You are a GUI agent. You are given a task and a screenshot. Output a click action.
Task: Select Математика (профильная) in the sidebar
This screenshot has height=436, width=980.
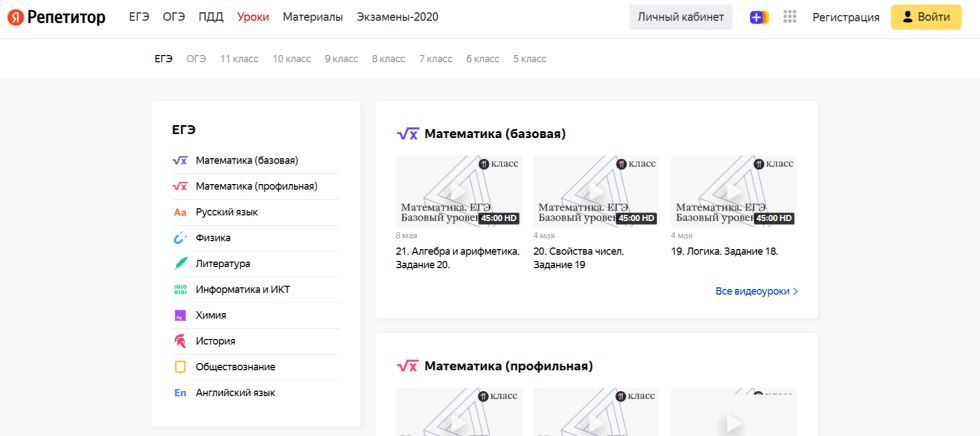point(256,186)
